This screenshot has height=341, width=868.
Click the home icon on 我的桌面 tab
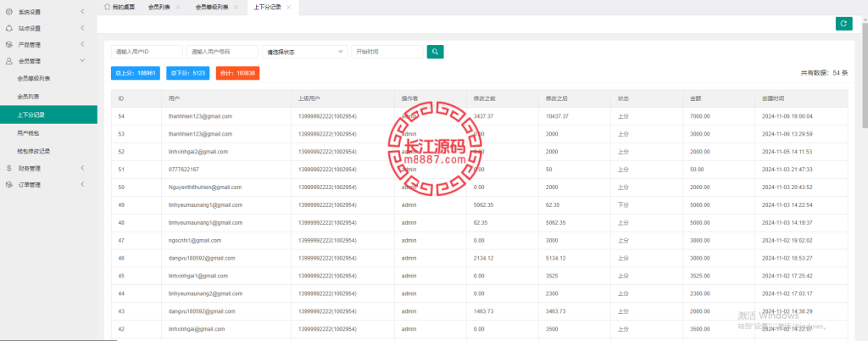(108, 7)
